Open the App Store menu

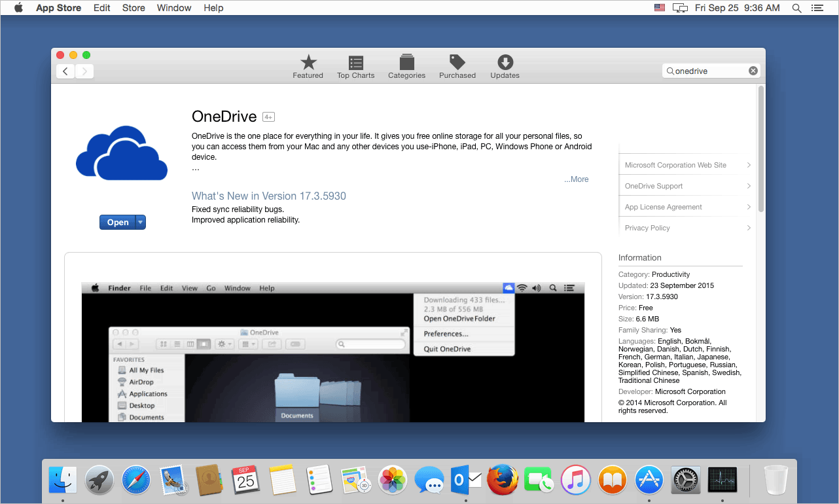[x=58, y=8]
